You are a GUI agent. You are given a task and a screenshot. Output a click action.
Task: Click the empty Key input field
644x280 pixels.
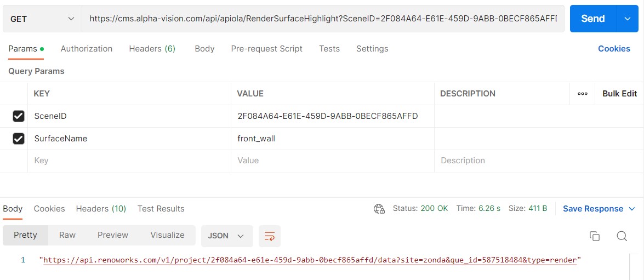tap(129, 161)
